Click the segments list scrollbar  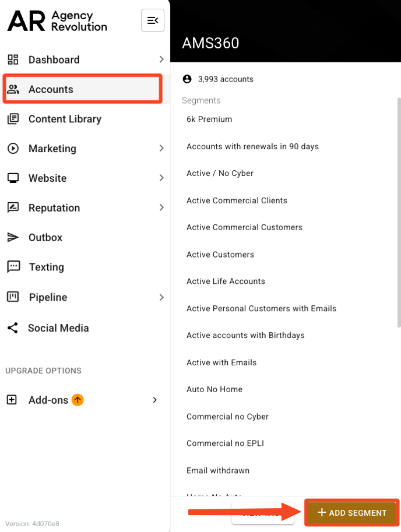[x=399, y=213]
